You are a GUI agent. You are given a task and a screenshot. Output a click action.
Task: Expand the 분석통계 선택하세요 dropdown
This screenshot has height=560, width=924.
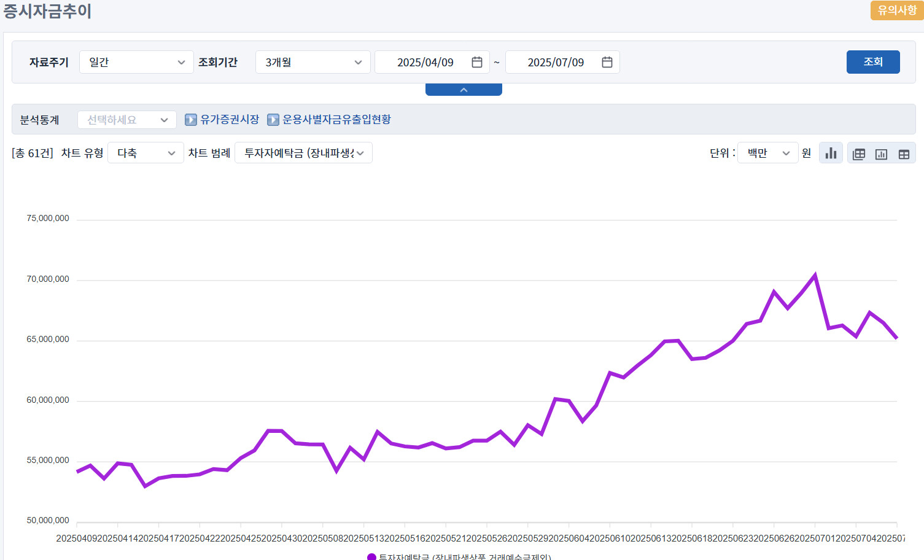click(x=127, y=120)
